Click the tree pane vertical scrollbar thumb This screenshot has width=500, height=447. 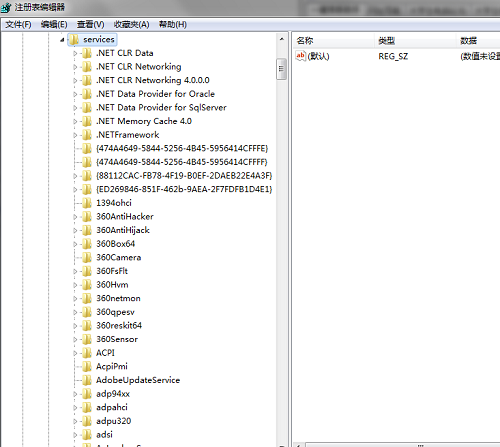pos(282,69)
